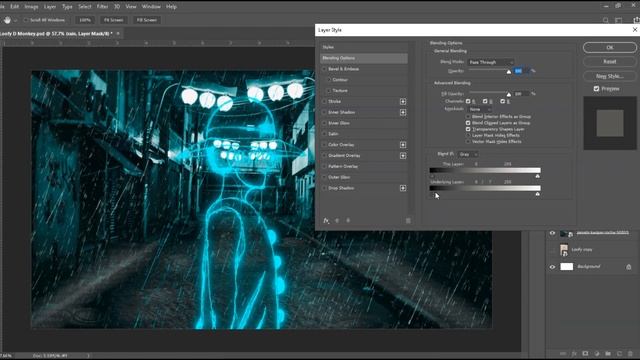This screenshot has width=640, height=360.
Task: Enable Scroll All Windows checkbox
Action: [26, 20]
